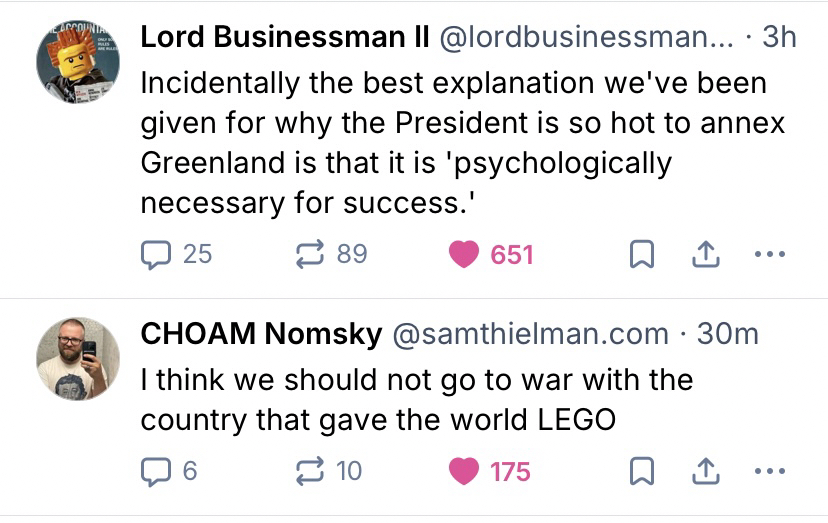This screenshot has height=523, width=828.
Task: Repost CHOAM Nomsky's LEGO post
Action: [308, 470]
